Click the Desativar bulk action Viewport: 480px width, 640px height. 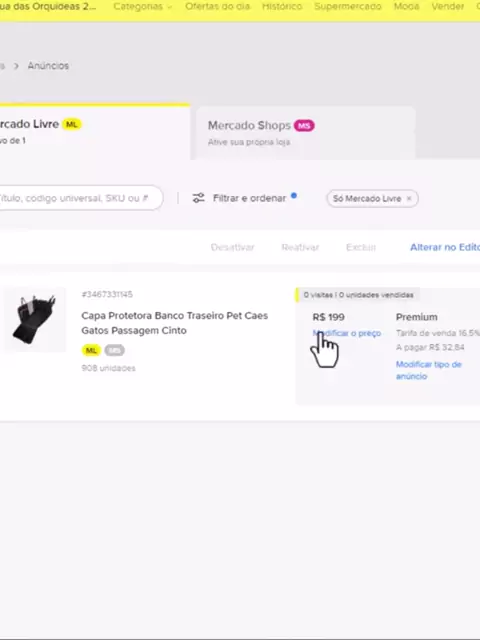pyautogui.click(x=233, y=247)
